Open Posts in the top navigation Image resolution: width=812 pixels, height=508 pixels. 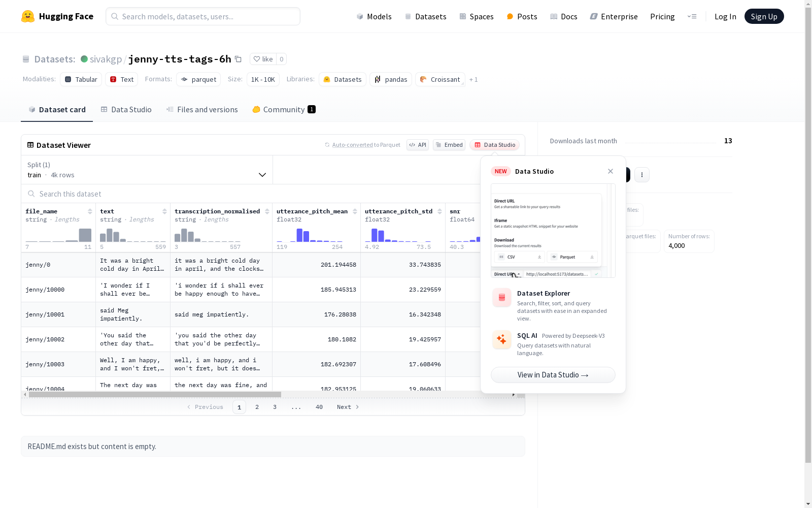[x=522, y=16]
